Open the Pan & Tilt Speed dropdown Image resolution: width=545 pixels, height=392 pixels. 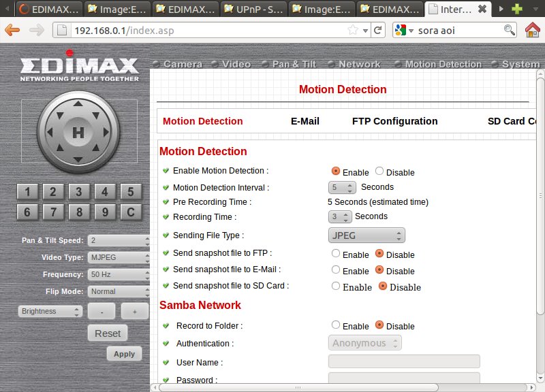pos(119,240)
